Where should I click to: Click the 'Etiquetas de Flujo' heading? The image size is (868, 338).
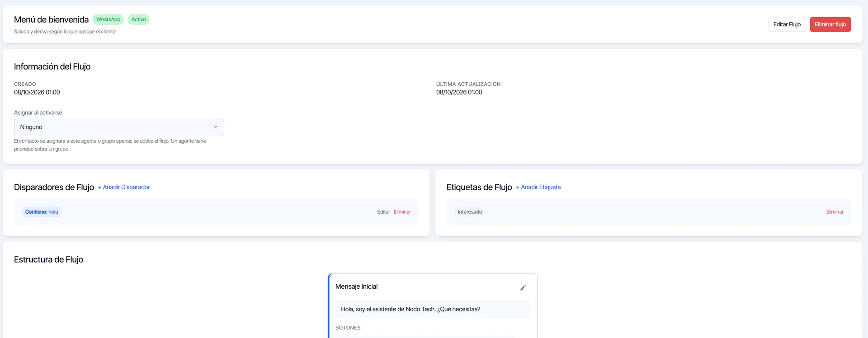(479, 187)
